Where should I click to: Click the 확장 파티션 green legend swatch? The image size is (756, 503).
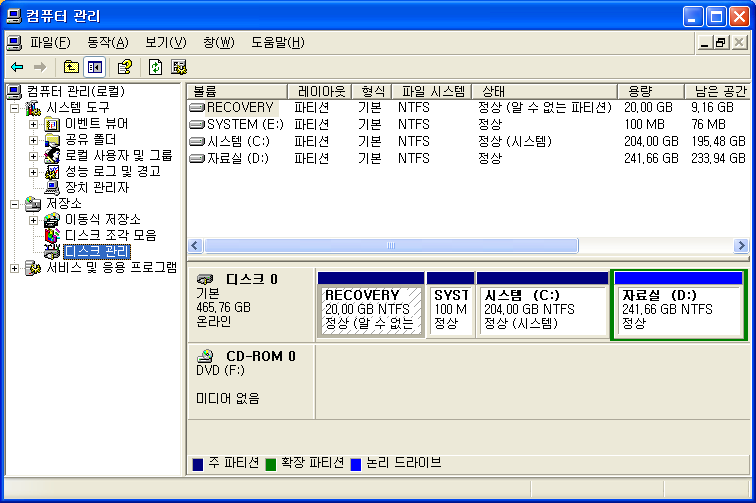pyautogui.click(x=270, y=464)
